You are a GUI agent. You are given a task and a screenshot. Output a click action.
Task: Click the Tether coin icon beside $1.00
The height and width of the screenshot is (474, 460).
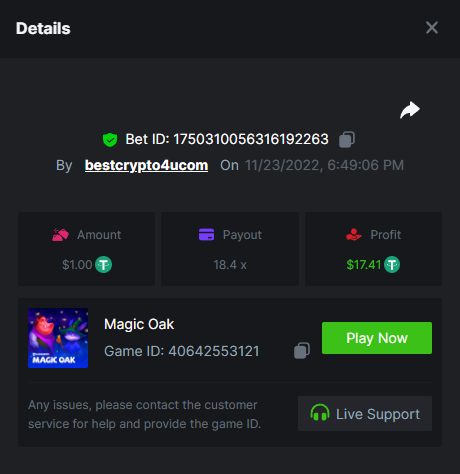pyautogui.click(x=104, y=265)
